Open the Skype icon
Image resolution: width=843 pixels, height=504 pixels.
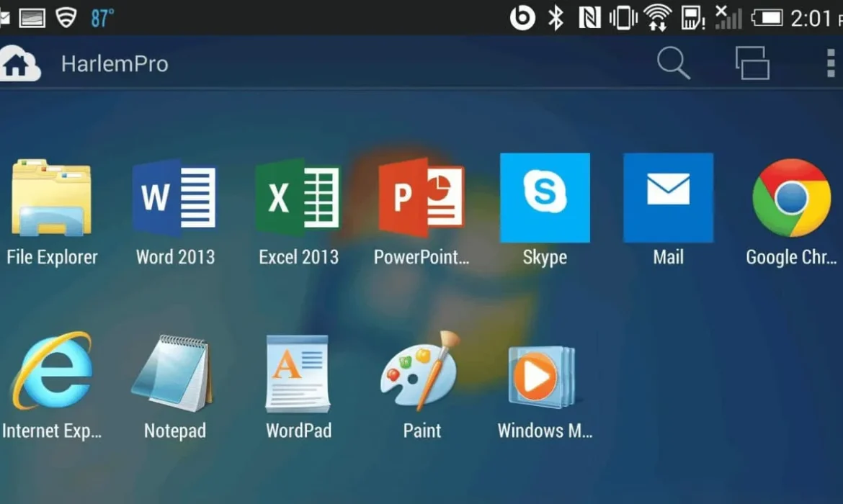[545, 198]
